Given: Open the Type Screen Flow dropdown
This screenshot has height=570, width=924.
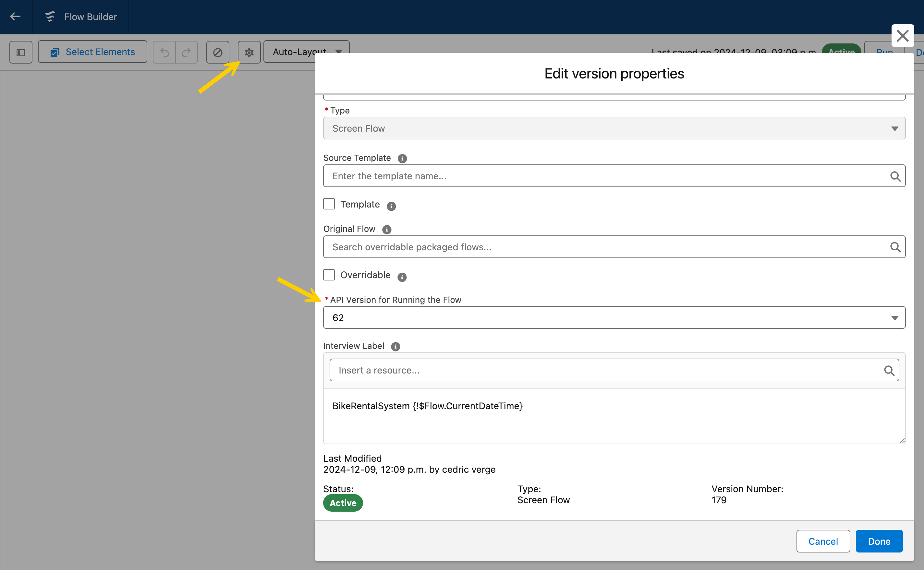Looking at the screenshot, I should (x=614, y=128).
